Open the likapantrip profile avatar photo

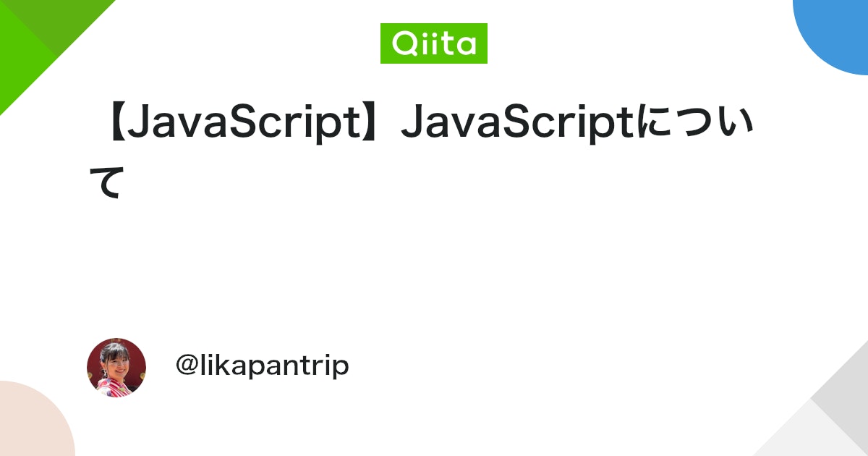click(116, 368)
